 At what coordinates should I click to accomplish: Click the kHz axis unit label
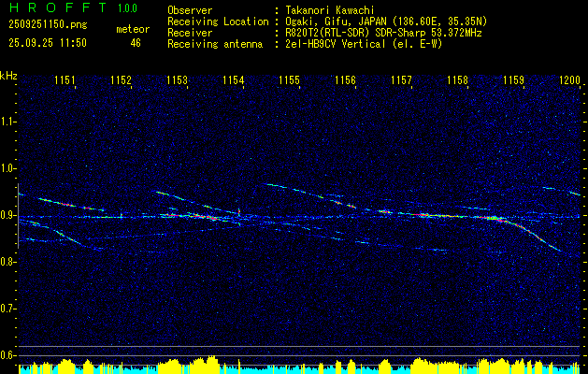(8, 76)
